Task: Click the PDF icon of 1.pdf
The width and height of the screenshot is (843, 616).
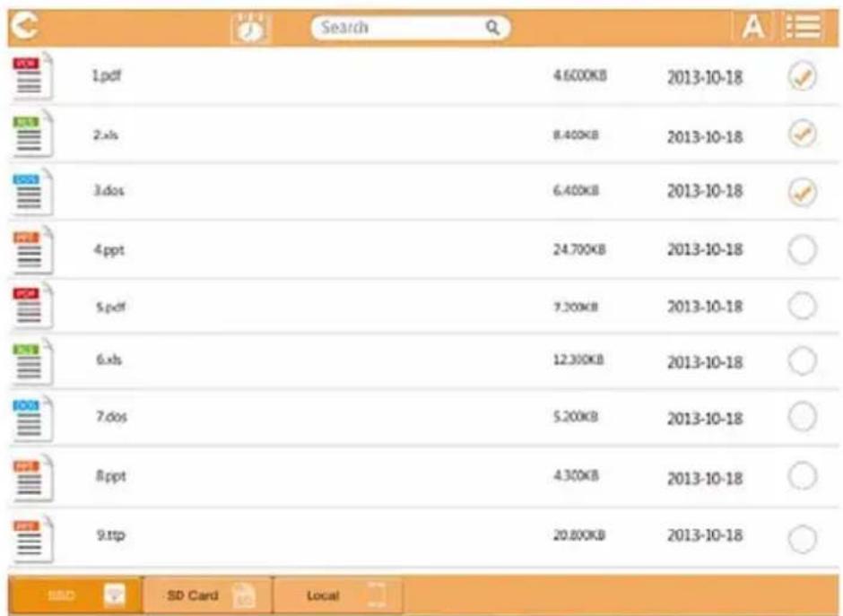Action: [32, 76]
